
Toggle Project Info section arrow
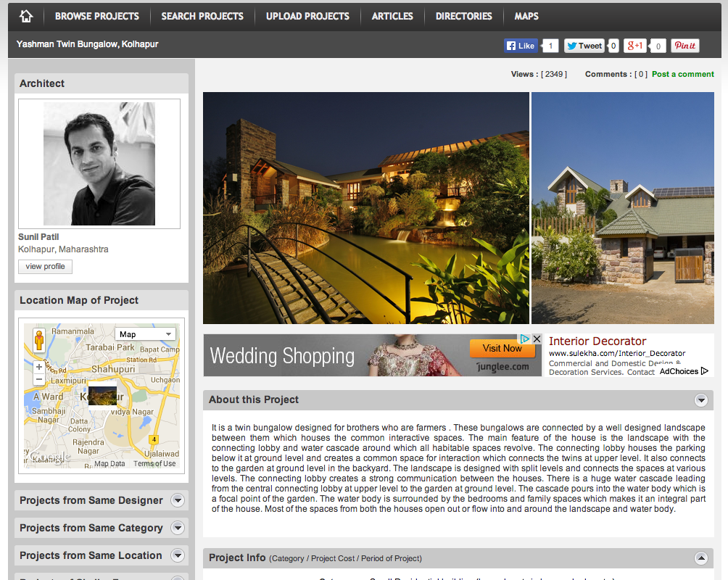(701, 558)
